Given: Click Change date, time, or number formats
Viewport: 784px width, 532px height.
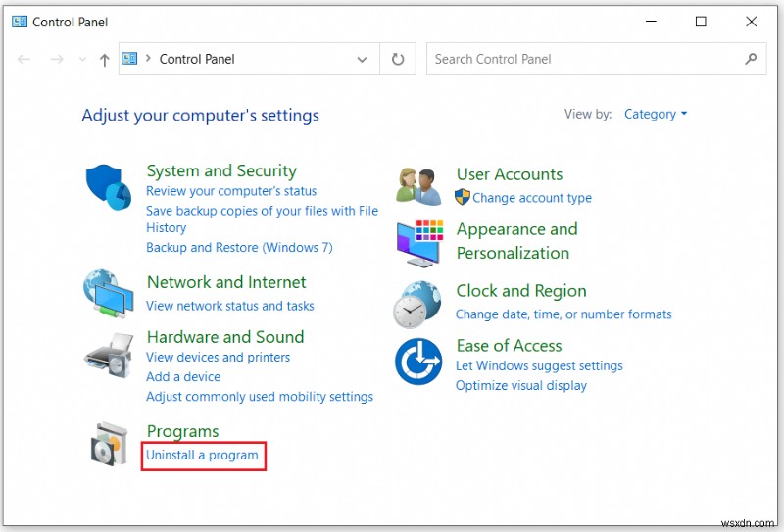Looking at the screenshot, I should [x=563, y=314].
